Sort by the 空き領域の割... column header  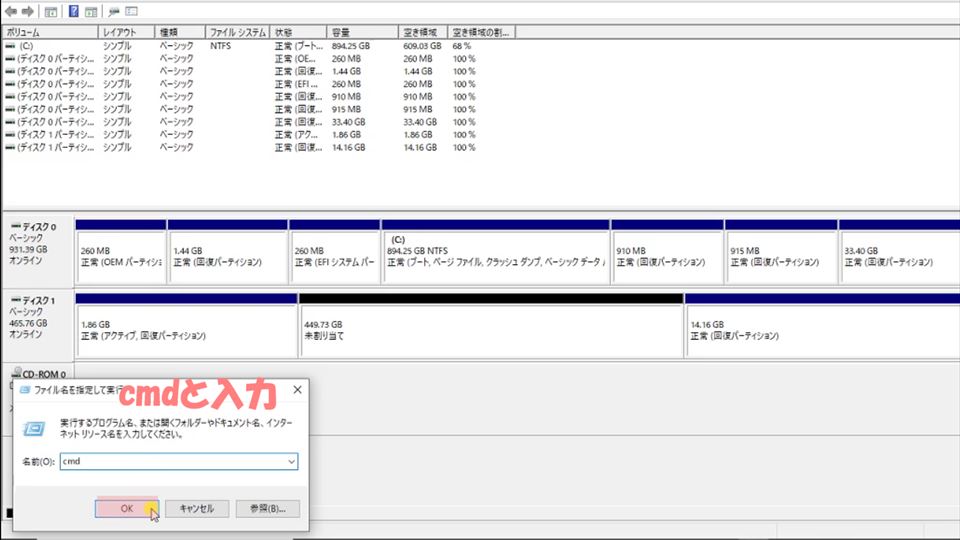(482, 32)
